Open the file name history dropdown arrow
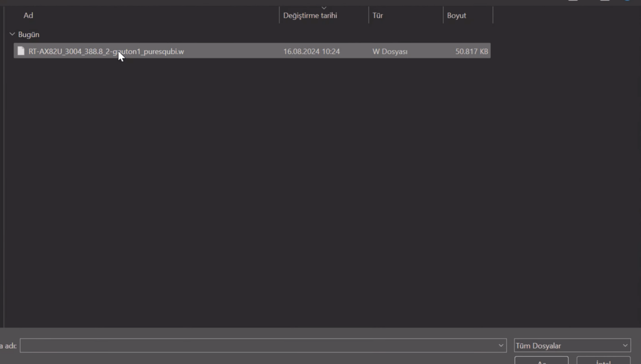 [501, 346]
